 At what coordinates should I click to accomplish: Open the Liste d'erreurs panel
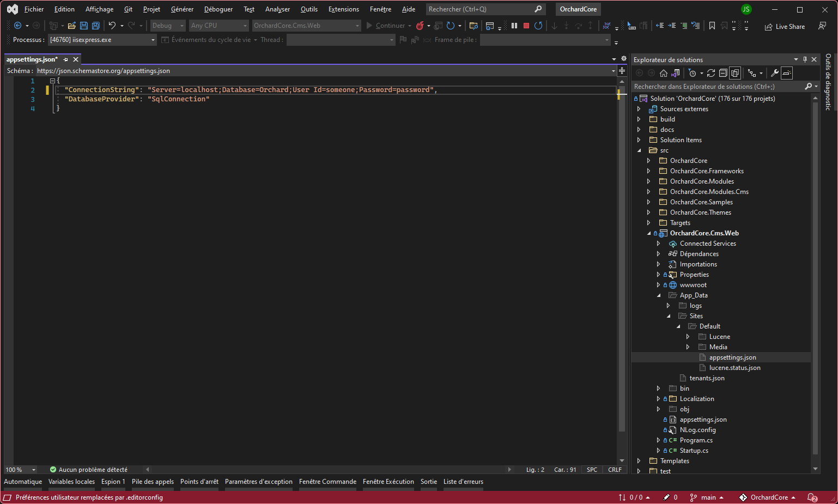[x=463, y=481]
